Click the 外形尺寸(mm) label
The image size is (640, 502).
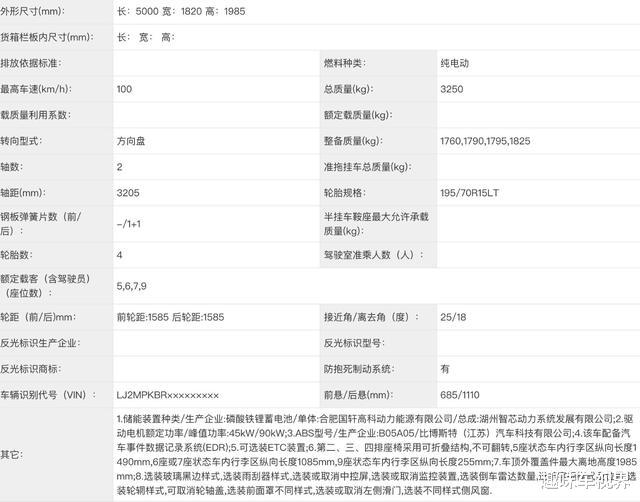(32, 11)
